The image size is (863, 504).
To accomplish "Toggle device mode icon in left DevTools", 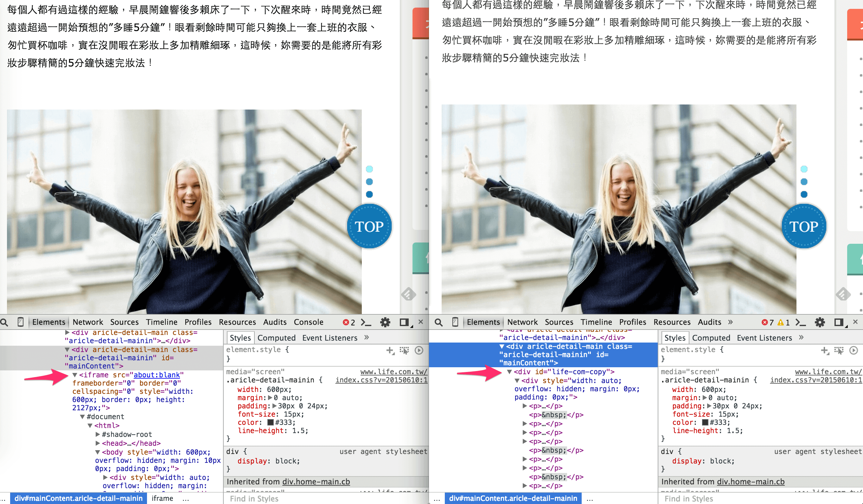I will [21, 322].
